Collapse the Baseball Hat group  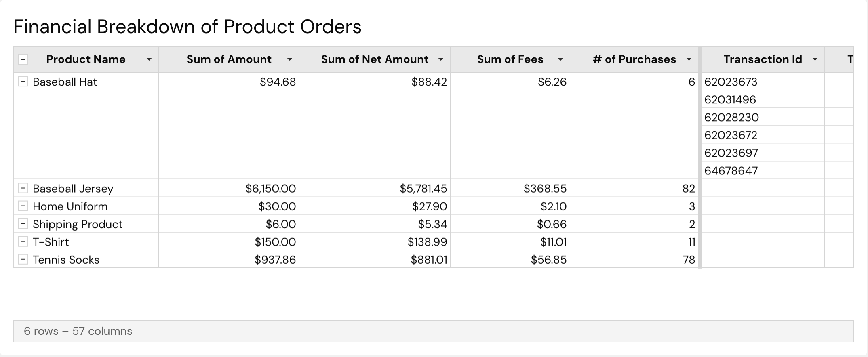pyautogui.click(x=23, y=82)
